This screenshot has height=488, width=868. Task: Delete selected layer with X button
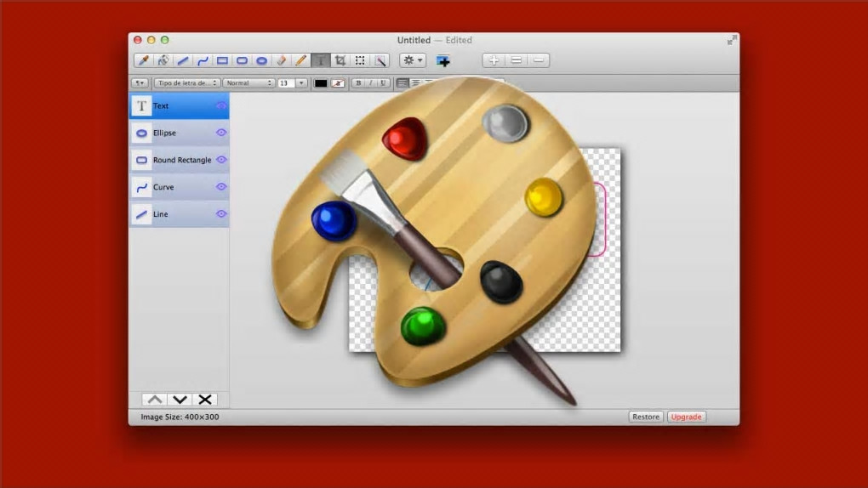tap(205, 400)
